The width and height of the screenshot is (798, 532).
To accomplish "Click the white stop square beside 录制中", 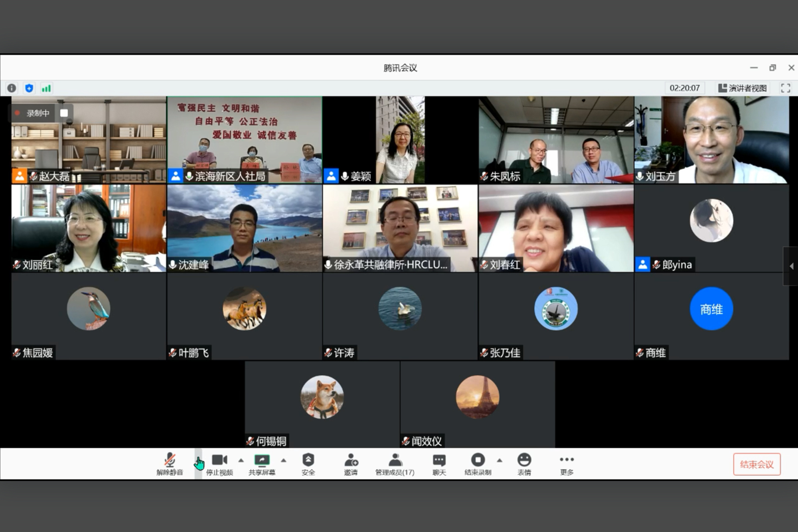I will pos(64,113).
